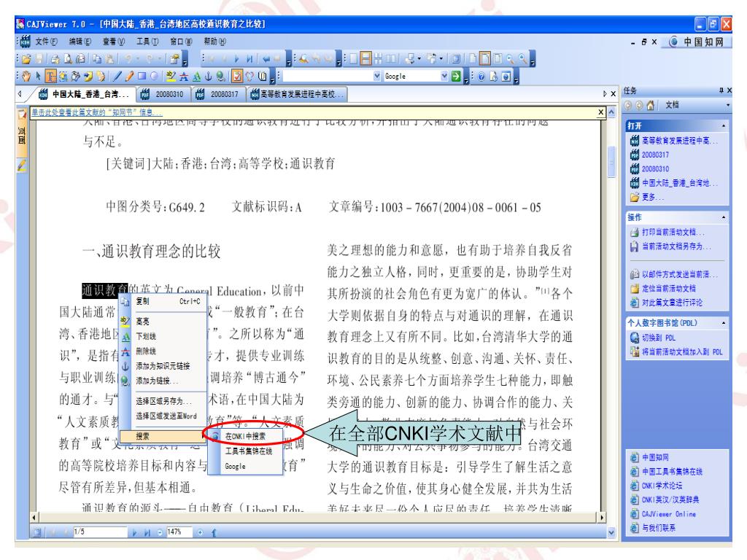Click the highlight text toolbar icon
Screen dimensions: 747x560
pyautogui.click(x=171, y=76)
